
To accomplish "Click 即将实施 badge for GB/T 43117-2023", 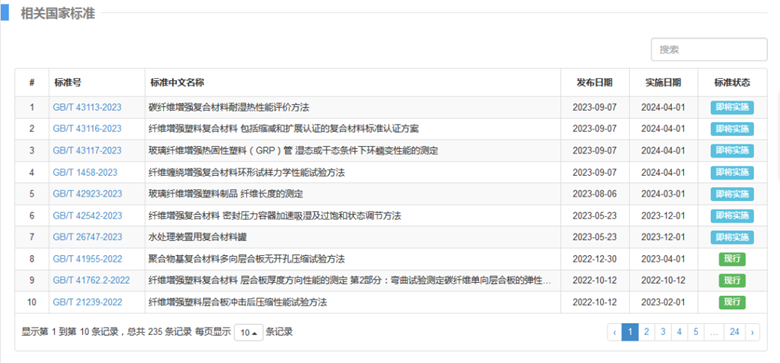I will [732, 151].
